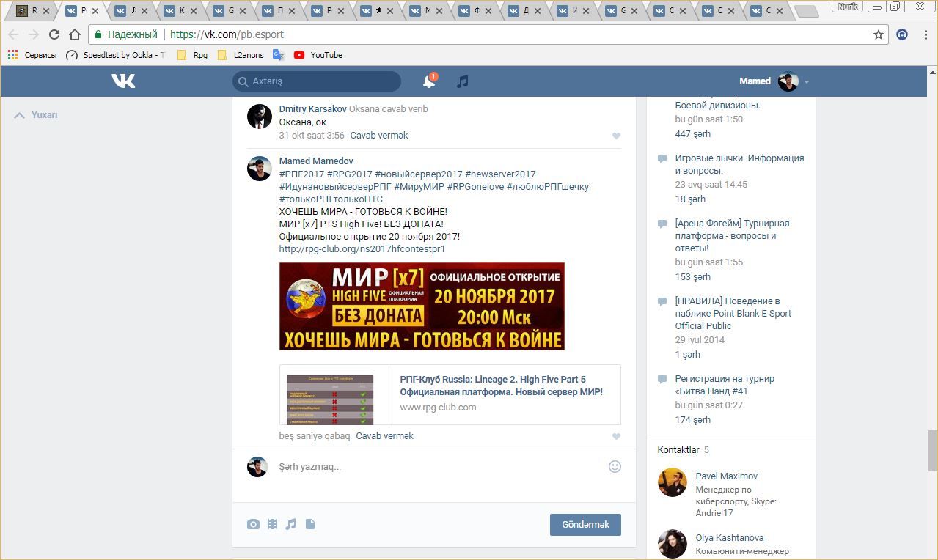
Task: Click the 174 şərh comments count
Action: tap(693, 420)
